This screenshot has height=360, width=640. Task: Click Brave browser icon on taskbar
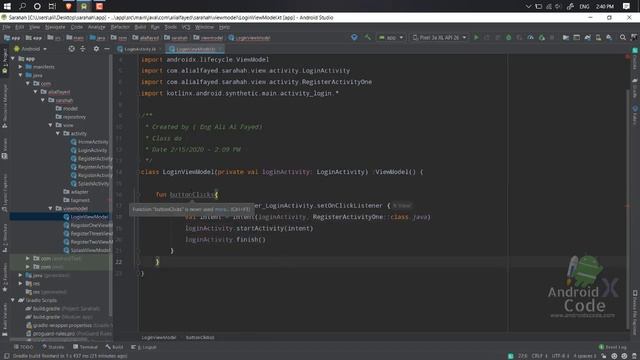69,6
